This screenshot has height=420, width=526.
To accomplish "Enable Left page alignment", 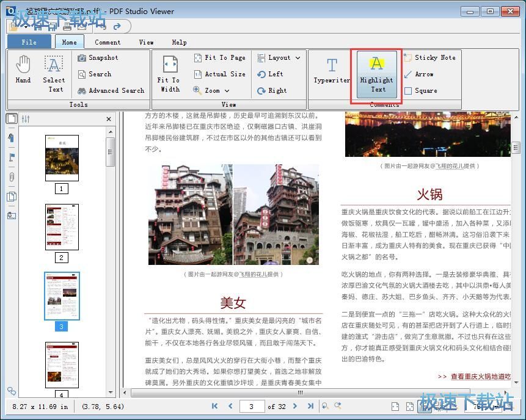I will point(274,74).
